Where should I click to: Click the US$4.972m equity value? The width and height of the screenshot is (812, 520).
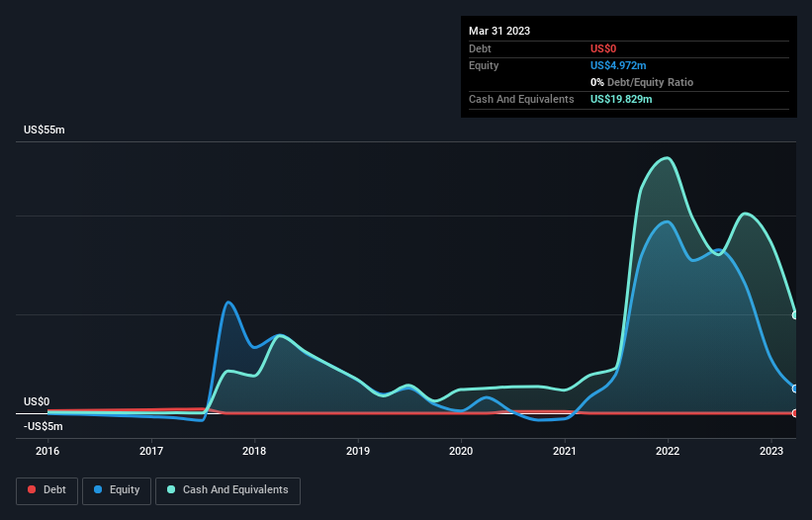point(618,65)
